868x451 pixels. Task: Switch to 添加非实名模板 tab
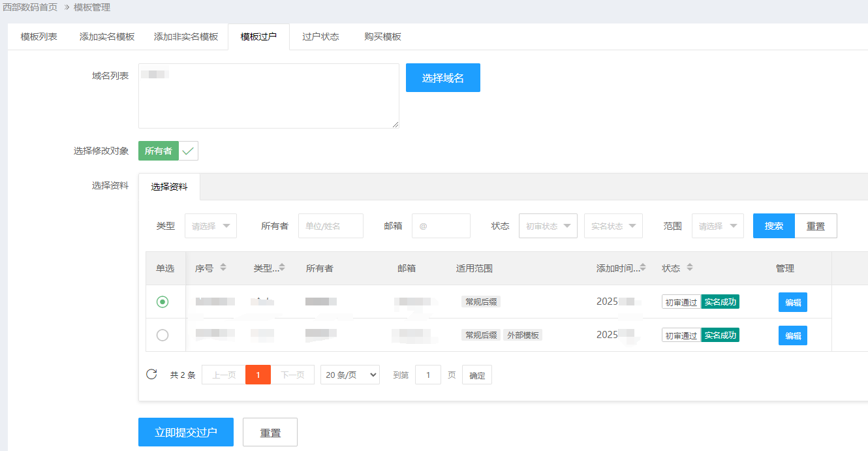pos(186,37)
